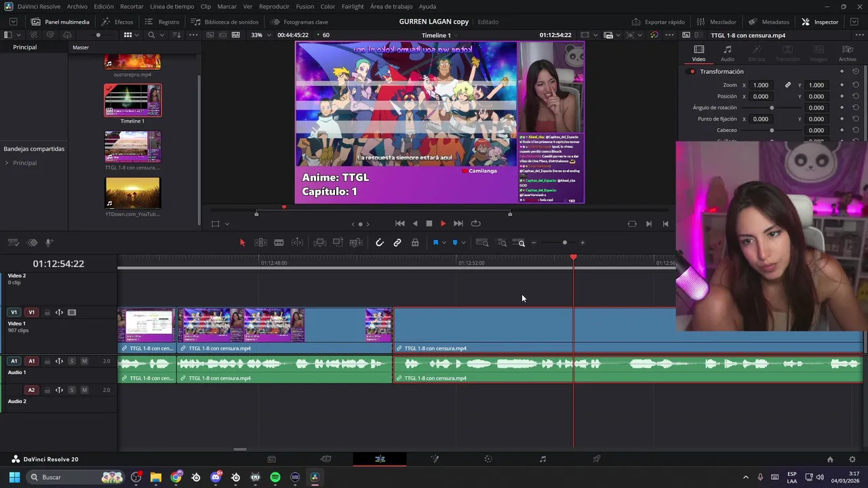Click Detail Zoom icon

[502, 243]
